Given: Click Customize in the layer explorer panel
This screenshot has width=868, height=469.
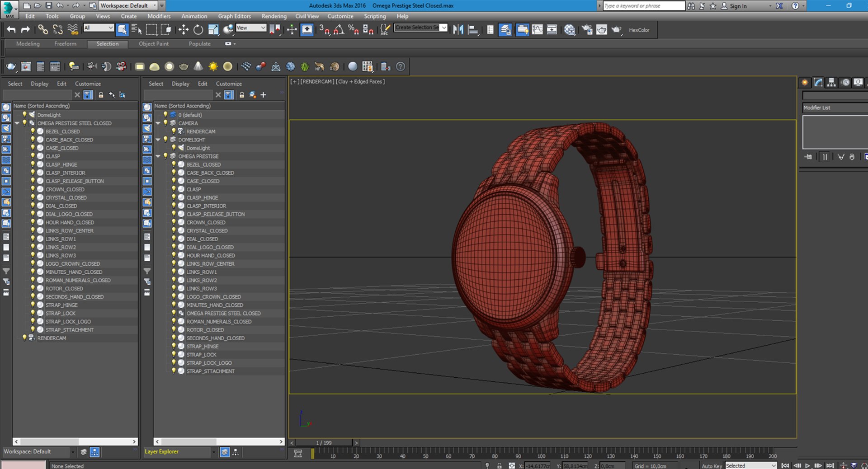Looking at the screenshot, I should tap(229, 84).
